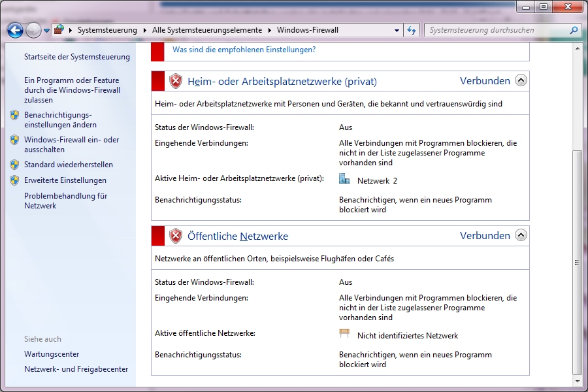This screenshot has width=588, height=392.
Task: Click Standard wiederherstellen link
Action: pos(68,164)
